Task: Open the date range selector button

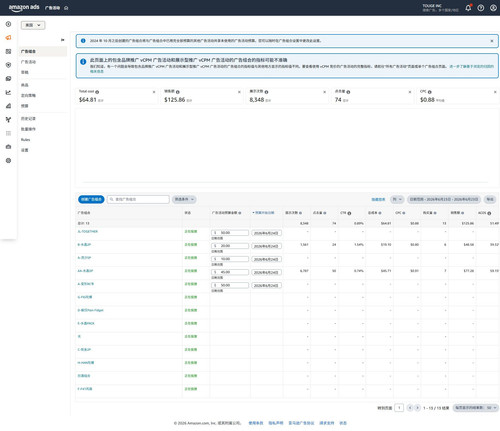Action: 444,199
